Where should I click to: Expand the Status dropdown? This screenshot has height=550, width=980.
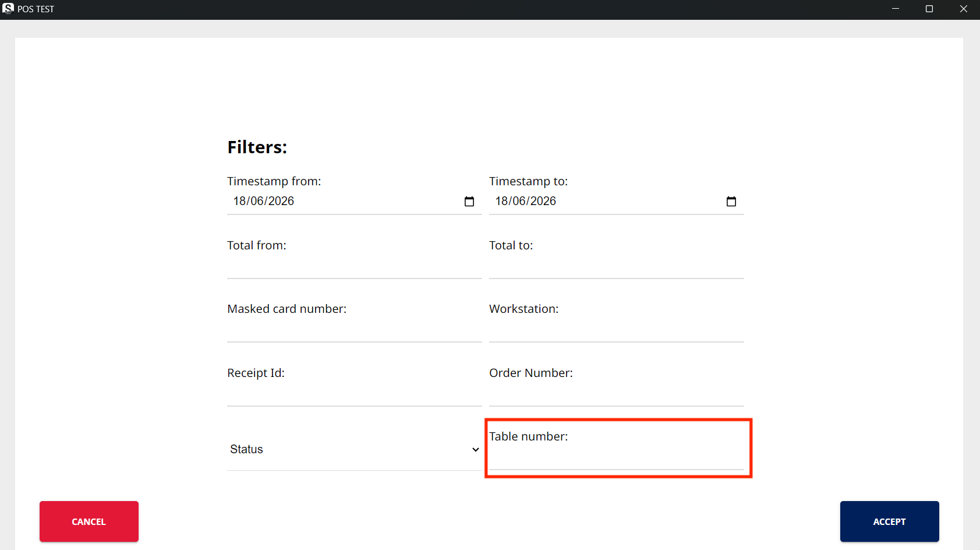354,449
